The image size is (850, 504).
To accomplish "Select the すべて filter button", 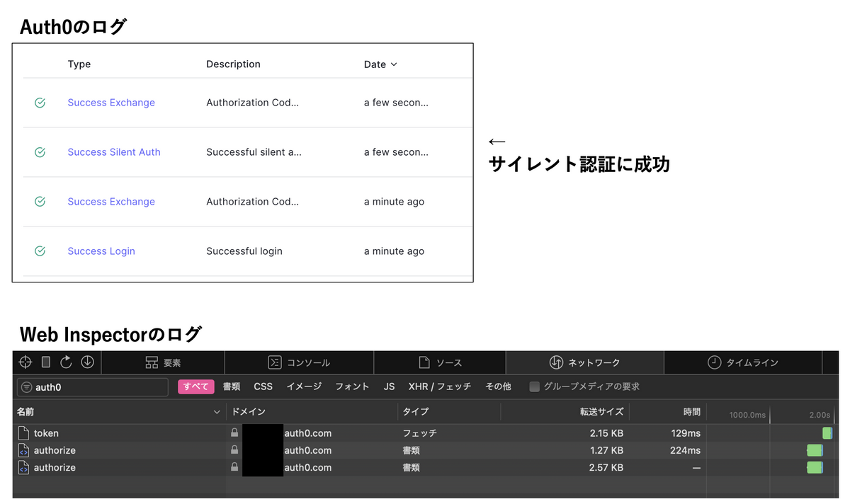I will (196, 386).
